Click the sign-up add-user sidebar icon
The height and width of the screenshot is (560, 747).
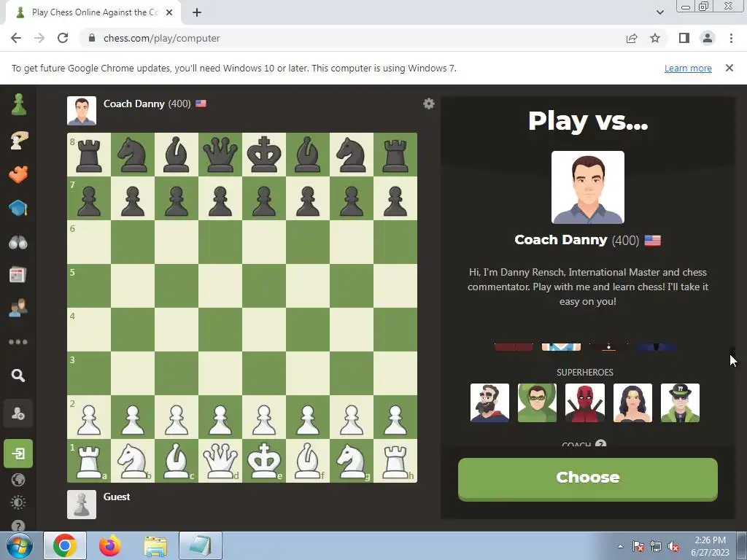(x=18, y=413)
